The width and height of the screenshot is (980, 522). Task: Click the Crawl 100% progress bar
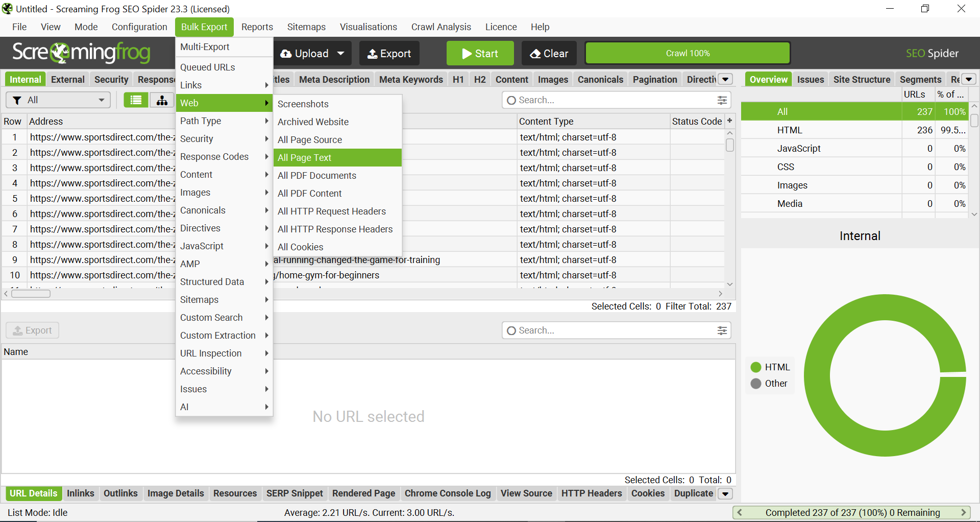688,53
